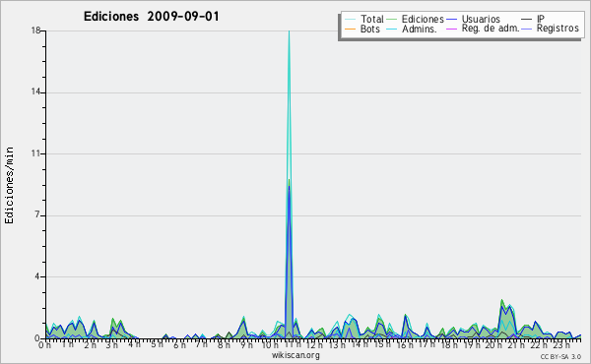Click the '3 h' x-axis label
The width and height of the screenshot is (591, 364).
point(112,344)
